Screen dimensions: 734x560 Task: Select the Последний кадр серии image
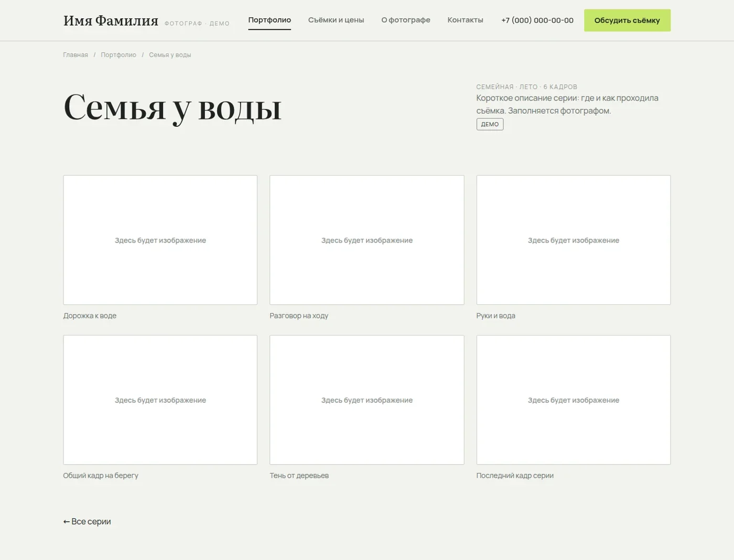point(574,400)
